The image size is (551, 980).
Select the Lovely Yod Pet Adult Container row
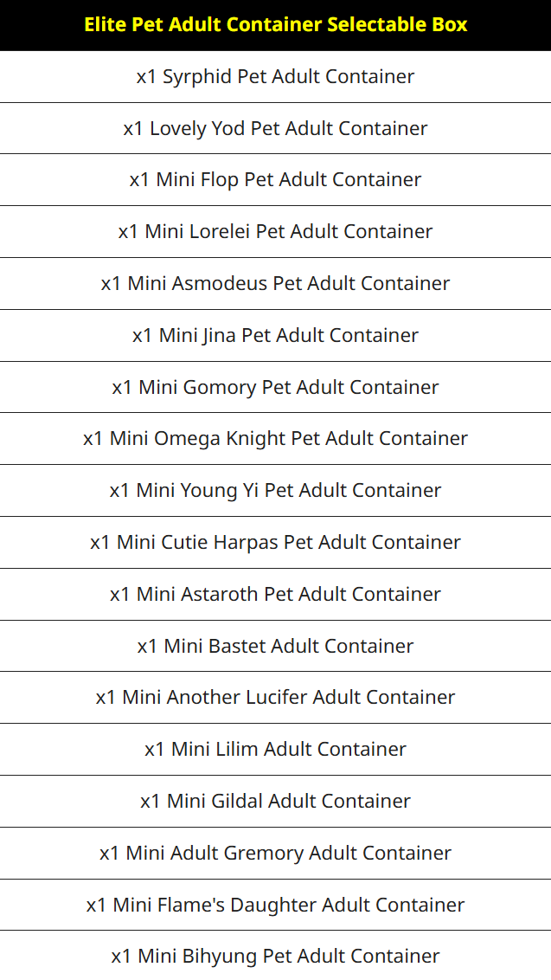275,128
